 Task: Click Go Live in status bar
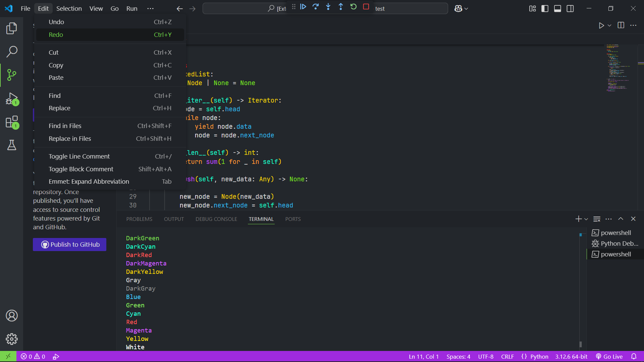coord(609,356)
